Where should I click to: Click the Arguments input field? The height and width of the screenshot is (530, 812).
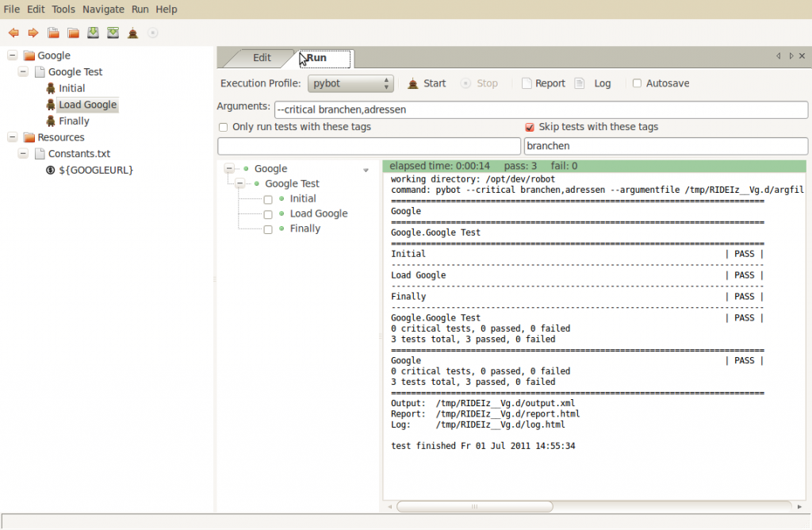click(539, 109)
